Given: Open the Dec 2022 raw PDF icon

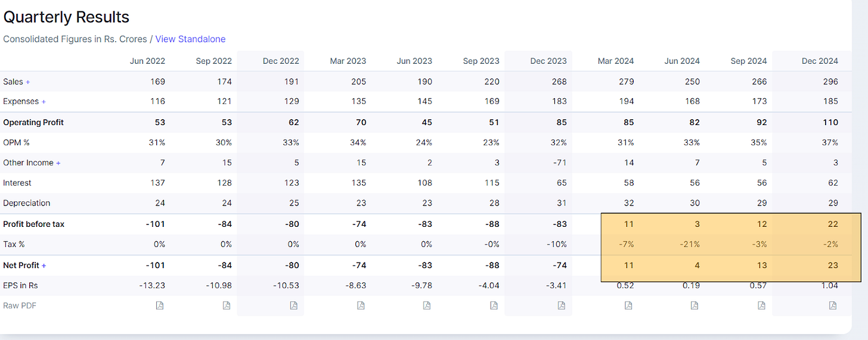Looking at the screenshot, I should pos(294,305).
